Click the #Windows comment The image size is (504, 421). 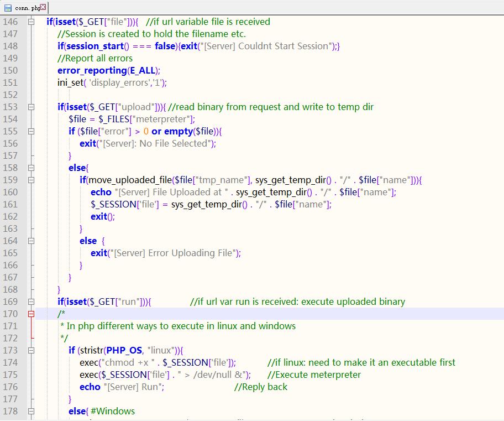(113, 412)
